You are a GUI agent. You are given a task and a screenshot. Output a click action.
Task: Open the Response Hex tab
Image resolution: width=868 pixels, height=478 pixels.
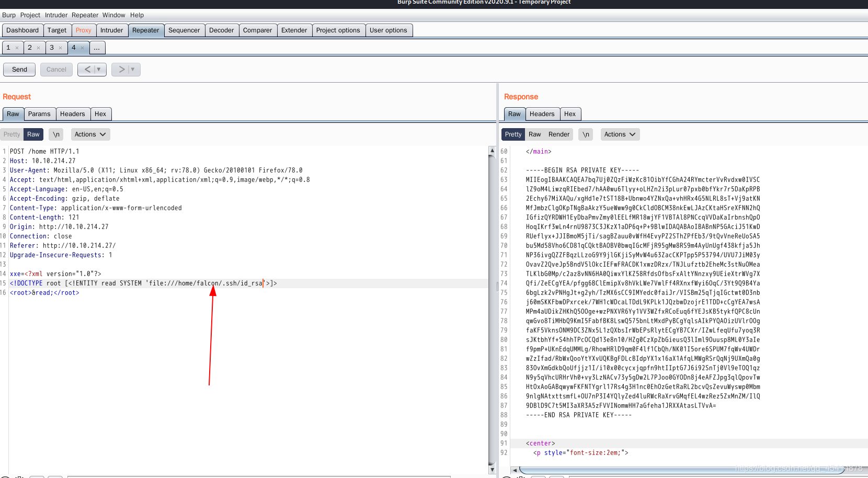tap(570, 114)
